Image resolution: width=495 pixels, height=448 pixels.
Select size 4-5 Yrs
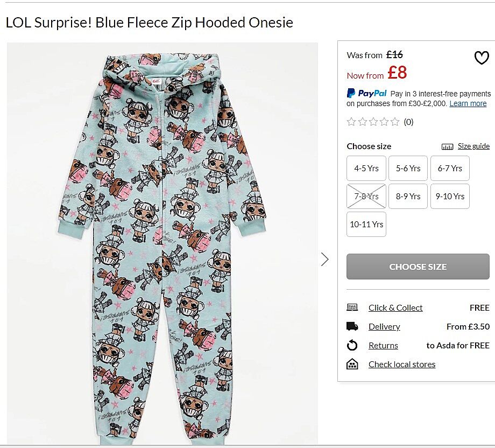(x=366, y=168)
